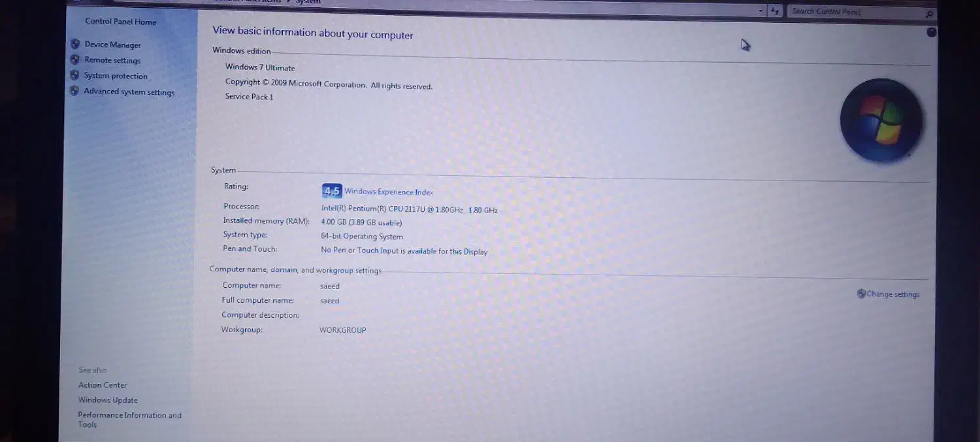Open Performance Information and Tools link
This screenshot has width=980, height=442.
pyautogui.click(x=129, y=420)
